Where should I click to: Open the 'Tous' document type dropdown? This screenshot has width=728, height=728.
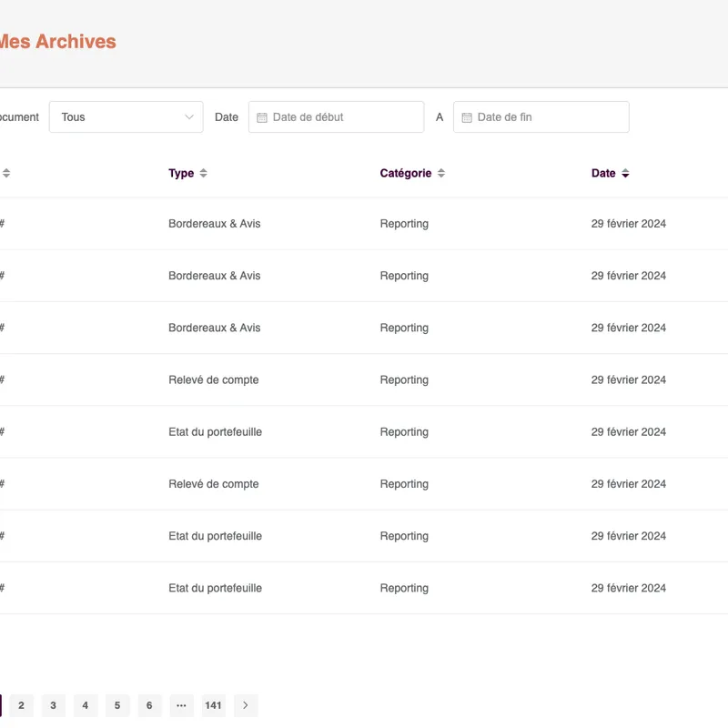coord(126,116)
